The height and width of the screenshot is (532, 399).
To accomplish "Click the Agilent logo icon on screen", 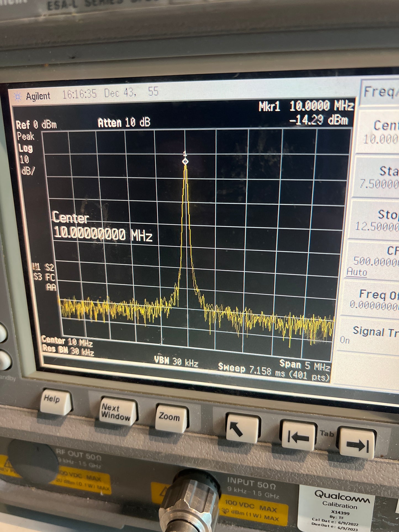I will [x=18, y=97].
